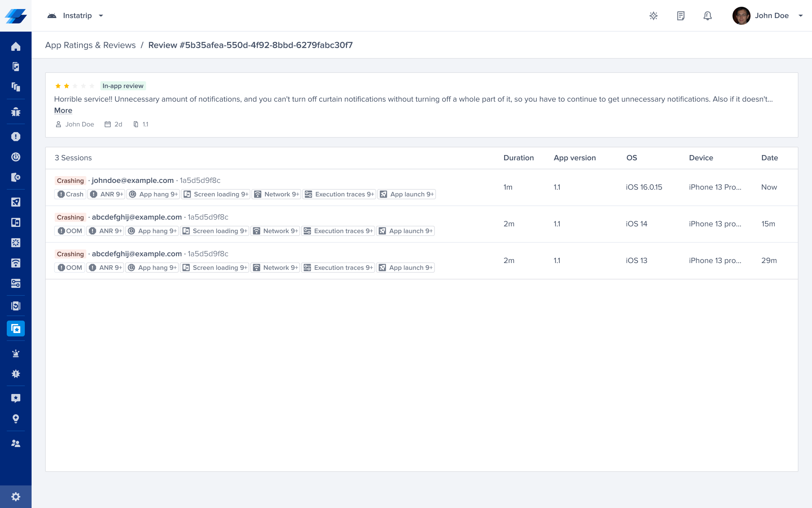Click the In-app review badge
This screenshot has height=508, width=812.
[x=123, y=86]
